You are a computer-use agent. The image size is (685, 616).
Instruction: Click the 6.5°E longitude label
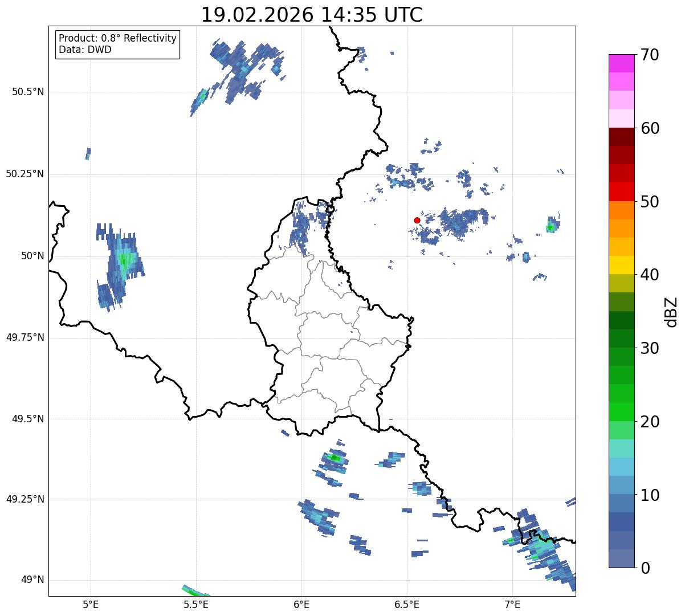pos(407,604)
